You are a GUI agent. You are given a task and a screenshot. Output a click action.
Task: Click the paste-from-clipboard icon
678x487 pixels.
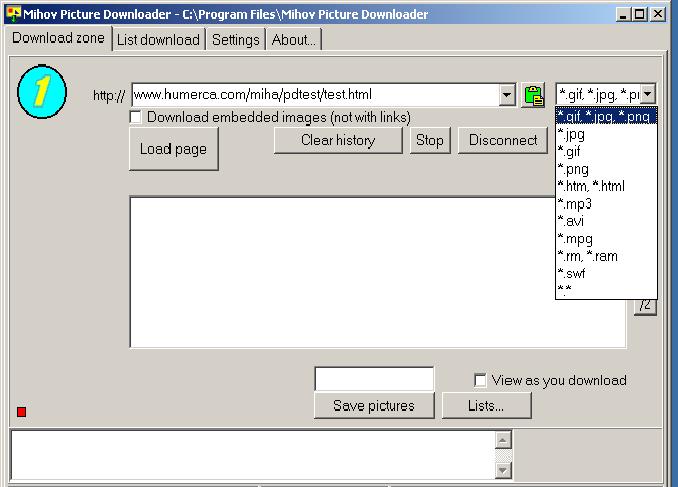[x=534, y=95]
